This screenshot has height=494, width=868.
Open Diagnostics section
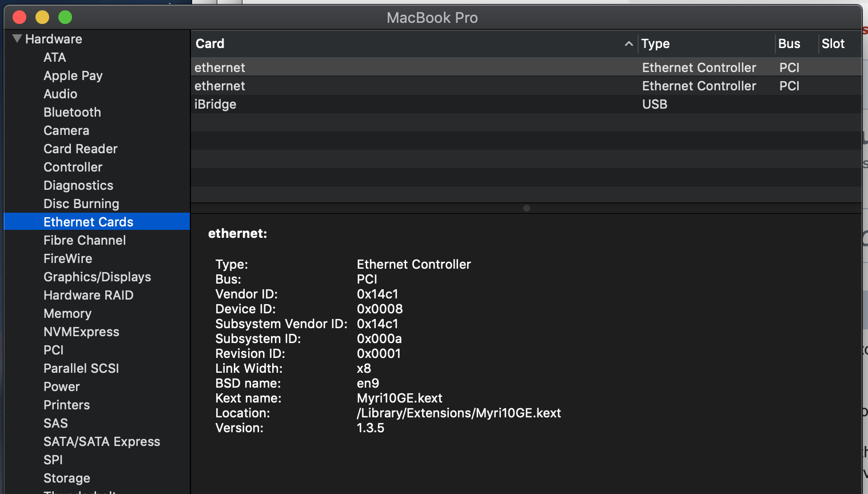[78, 185]
